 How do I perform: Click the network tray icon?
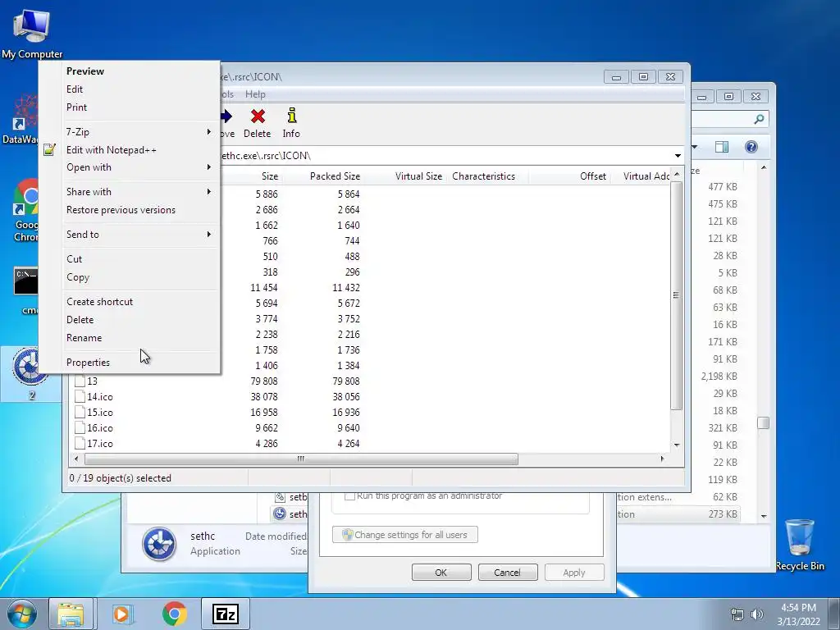(737, 614)
